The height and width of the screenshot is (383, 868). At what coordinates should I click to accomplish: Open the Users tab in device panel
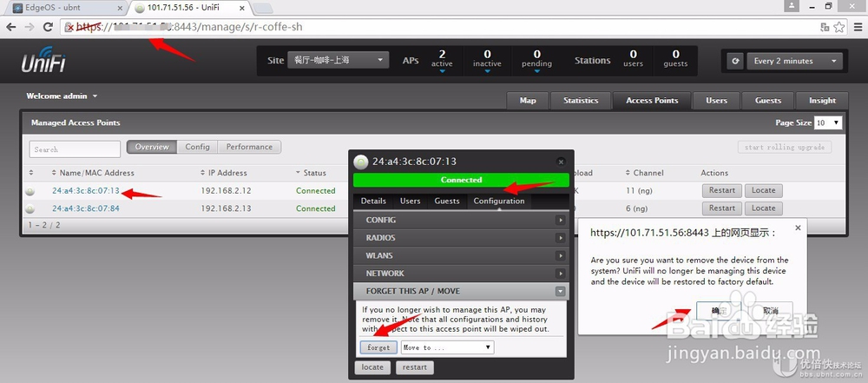click(x=411, y=201)
